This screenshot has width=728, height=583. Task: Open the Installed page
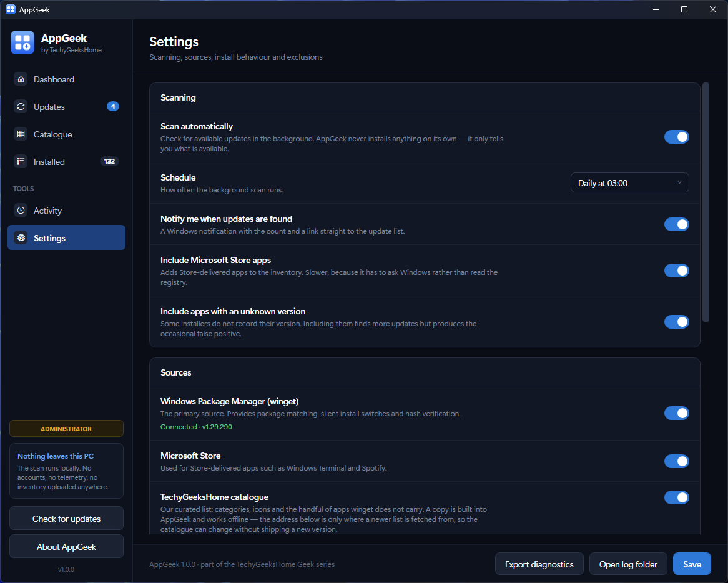pyautogui.click(x=66, y=162)
